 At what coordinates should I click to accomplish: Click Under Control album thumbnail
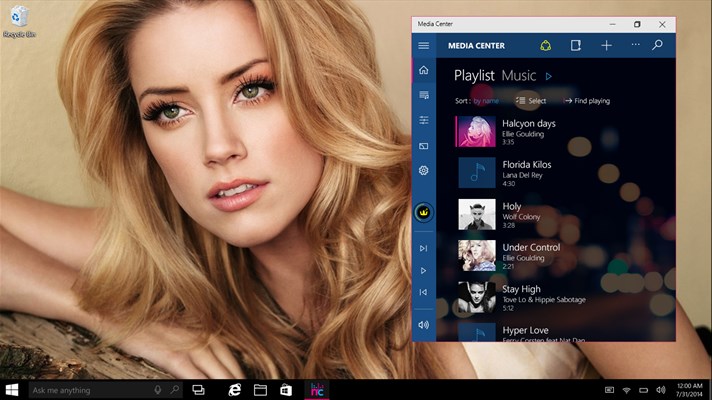point(476,256)
